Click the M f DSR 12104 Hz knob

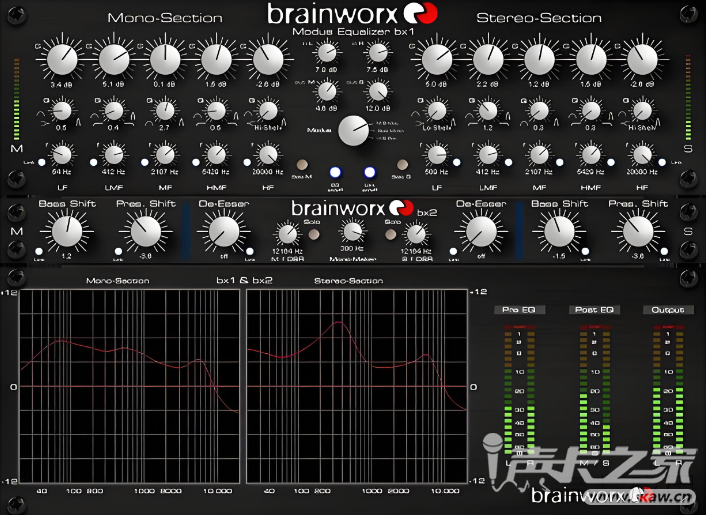[287, 235]
